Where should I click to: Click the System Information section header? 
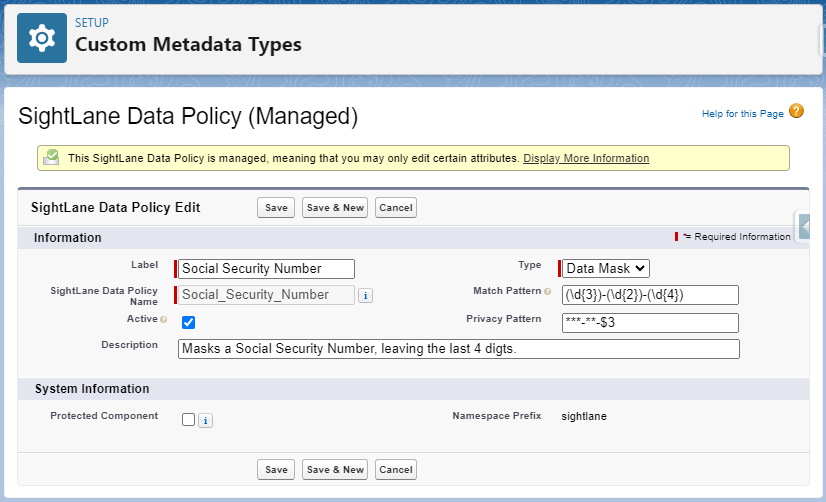(92, 389)
